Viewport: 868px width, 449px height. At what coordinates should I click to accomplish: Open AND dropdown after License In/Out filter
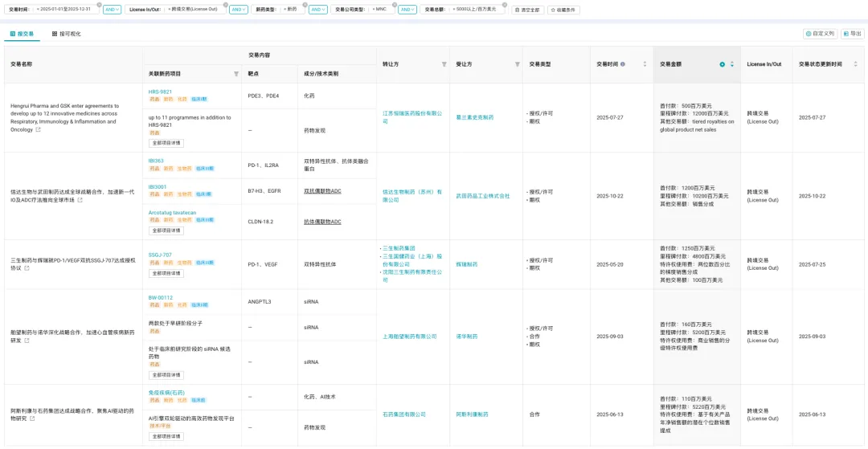coord(237,10)
